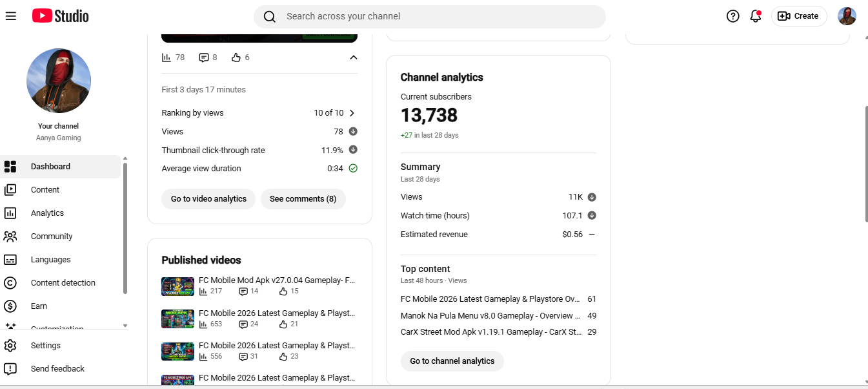Click the Aanya Gaming channel name

coord(59,138)
